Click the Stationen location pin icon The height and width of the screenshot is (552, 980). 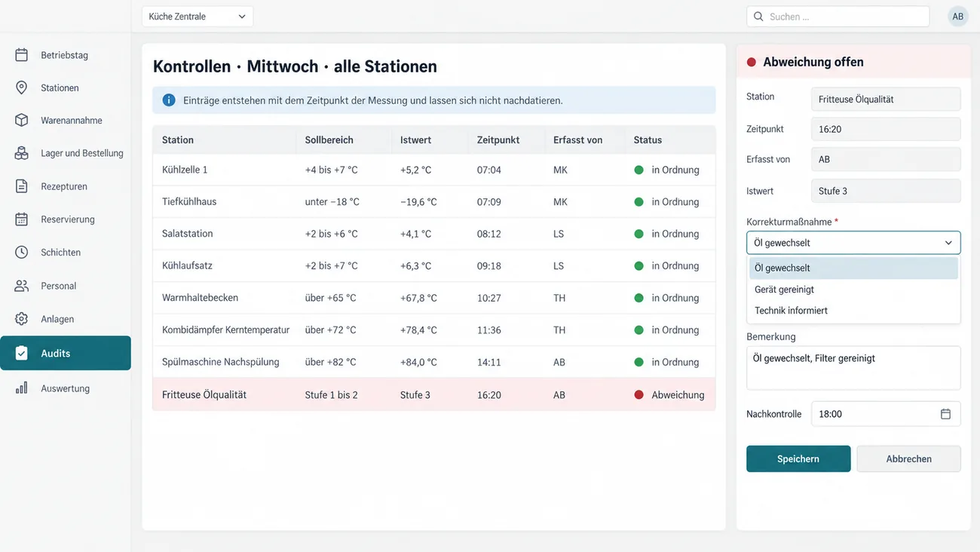22,87
